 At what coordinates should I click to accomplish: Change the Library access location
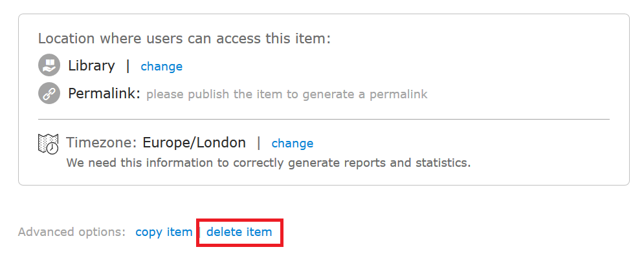coord(161,67)
